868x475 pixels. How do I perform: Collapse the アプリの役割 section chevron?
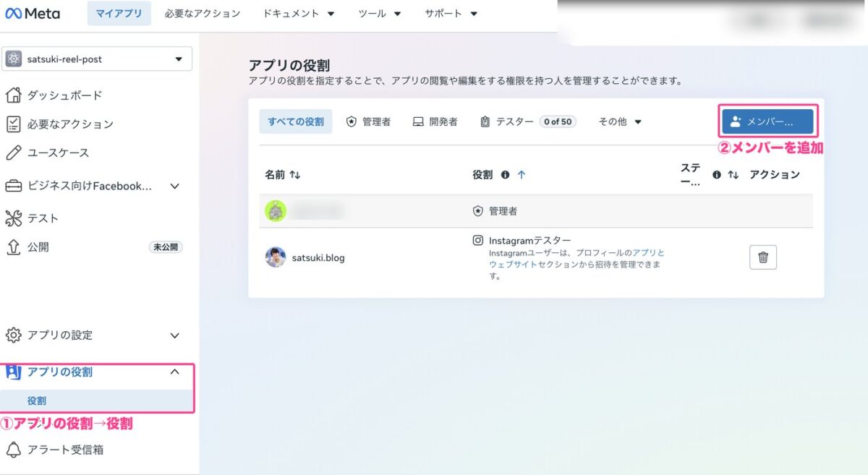coord(174,372)
